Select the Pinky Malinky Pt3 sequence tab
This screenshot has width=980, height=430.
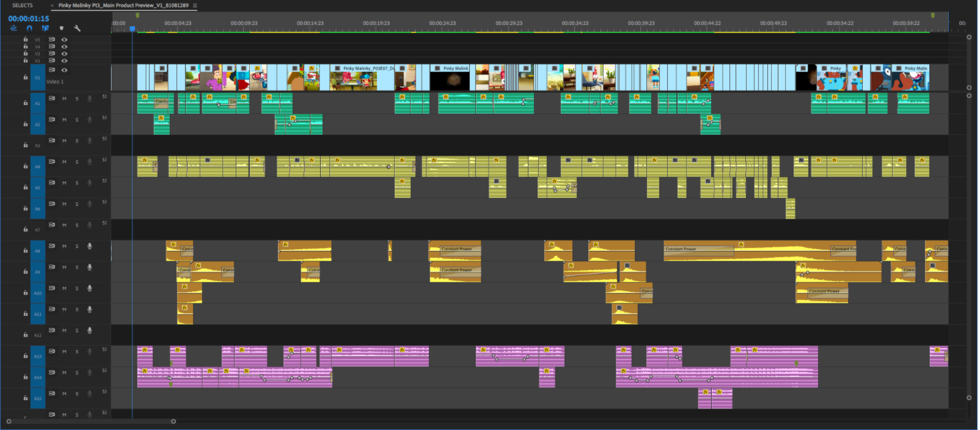click(123, 5)
